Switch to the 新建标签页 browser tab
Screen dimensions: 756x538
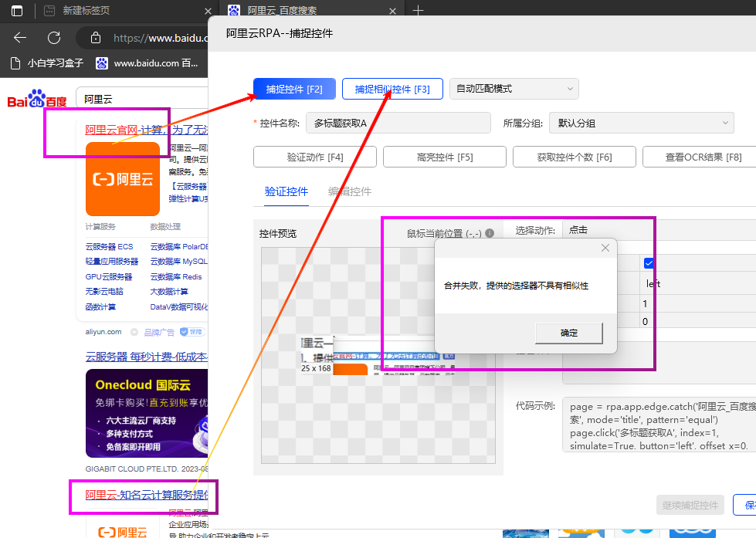[125, 11]
